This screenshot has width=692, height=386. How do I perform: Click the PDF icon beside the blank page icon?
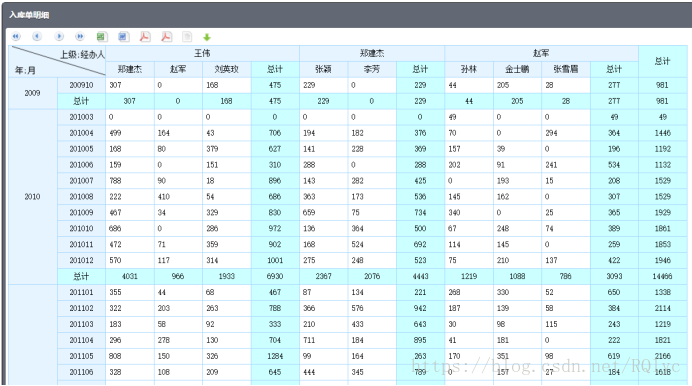tap(166, 37)
